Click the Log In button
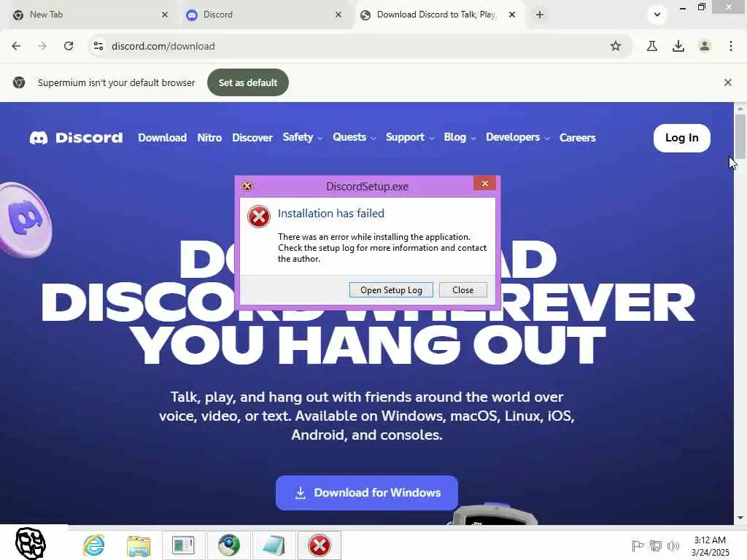This screenshot has height=560, width=747. pyautogui.click(x=682, y=138)
